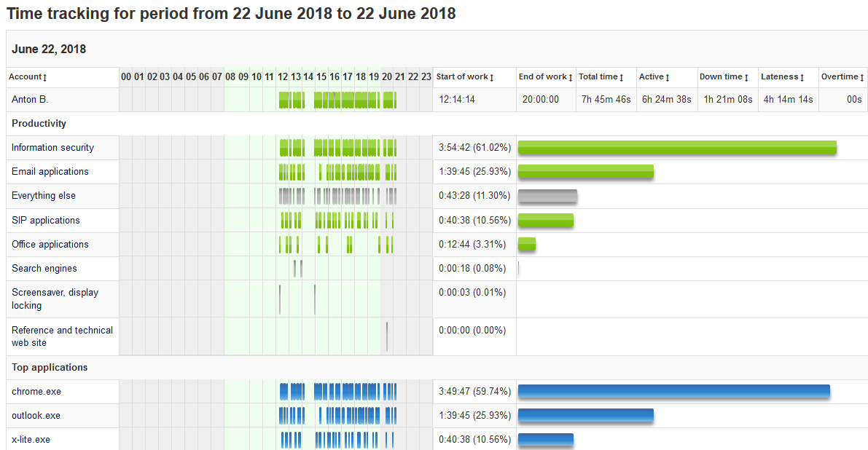Screen dimensions: 868x450
Task: Sort by Start of work arrow icon
Action: tap(492, 77)
